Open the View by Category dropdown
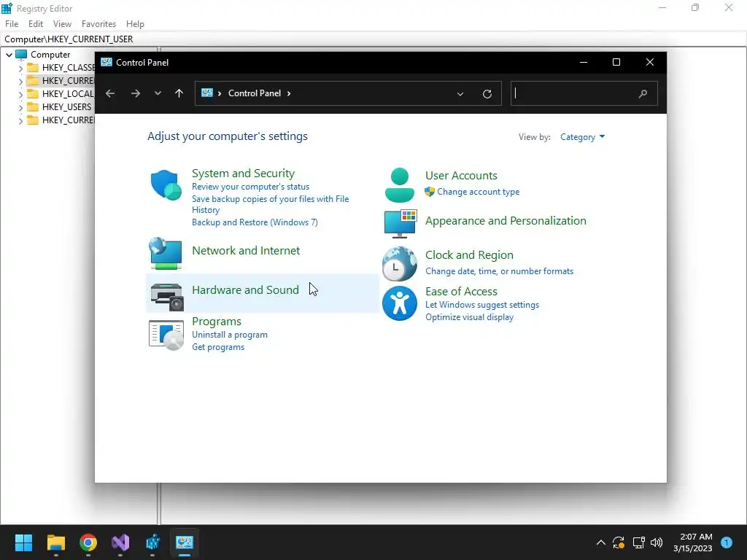 [582, 137]
